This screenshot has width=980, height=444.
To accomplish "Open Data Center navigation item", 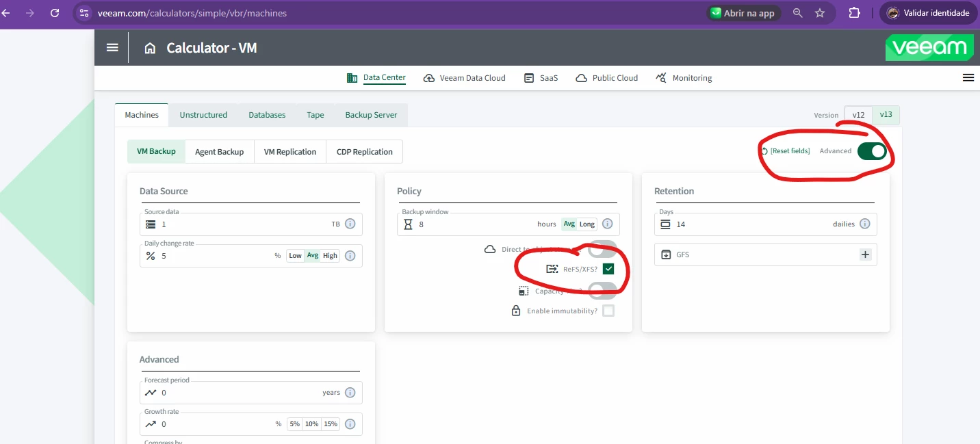I will (x=376, y=78).
